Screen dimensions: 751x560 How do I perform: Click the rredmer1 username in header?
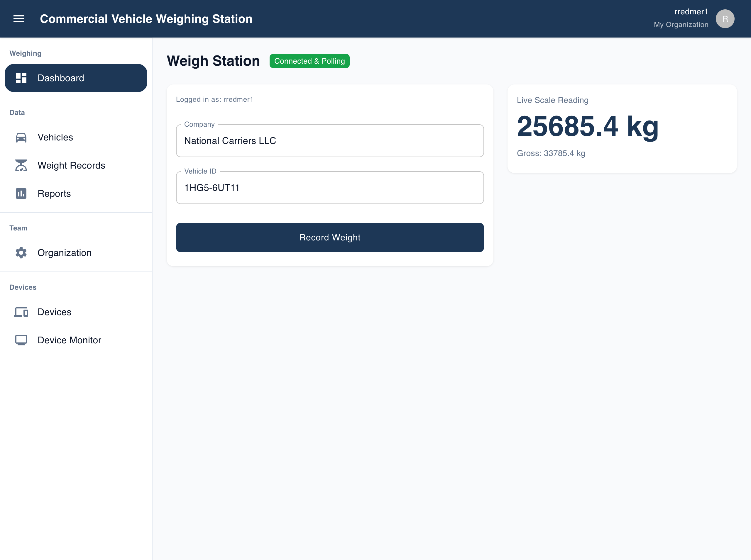coord(691,11)
